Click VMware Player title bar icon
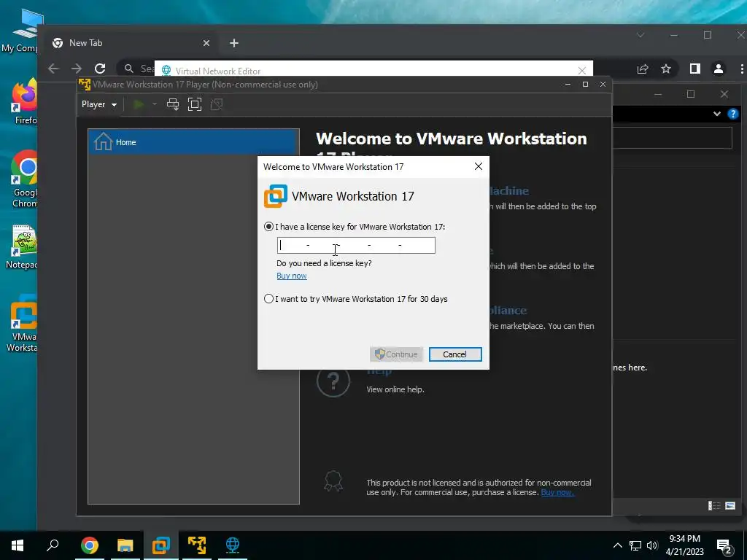 click(85, 85)
